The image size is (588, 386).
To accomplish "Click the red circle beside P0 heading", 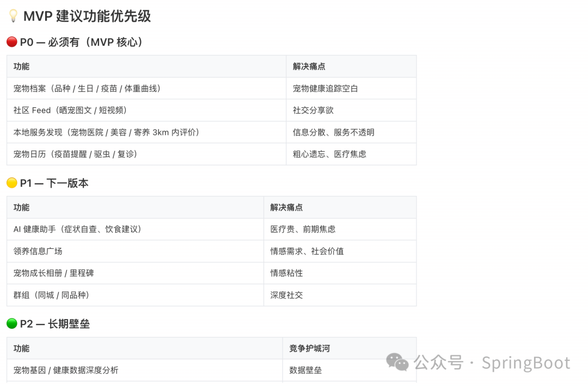I will coord(12,42).
